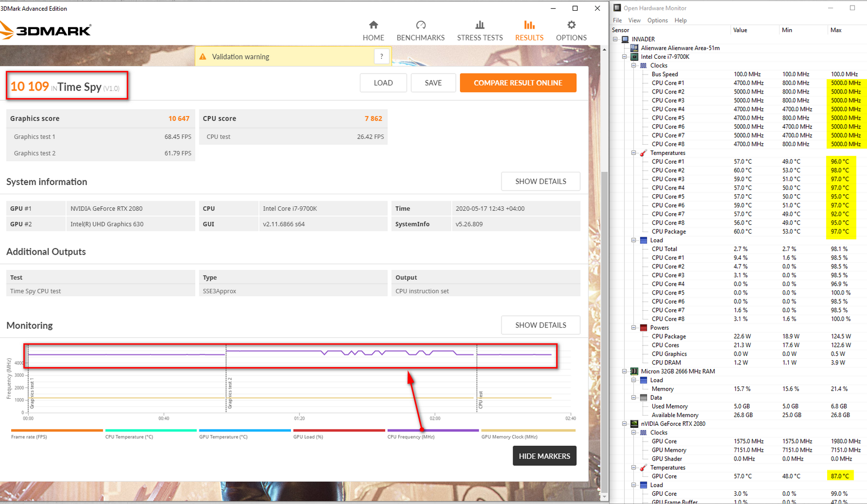Click the Clocks icon under Intel Core i7-9700K
Image resolution: width=867 pixels, height=504 pixels.
pos(644,65)
